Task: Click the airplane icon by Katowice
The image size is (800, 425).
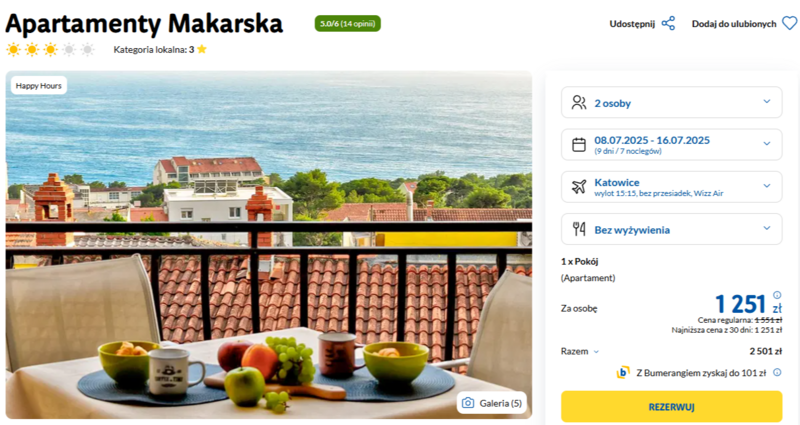Action: click(579, 187)
